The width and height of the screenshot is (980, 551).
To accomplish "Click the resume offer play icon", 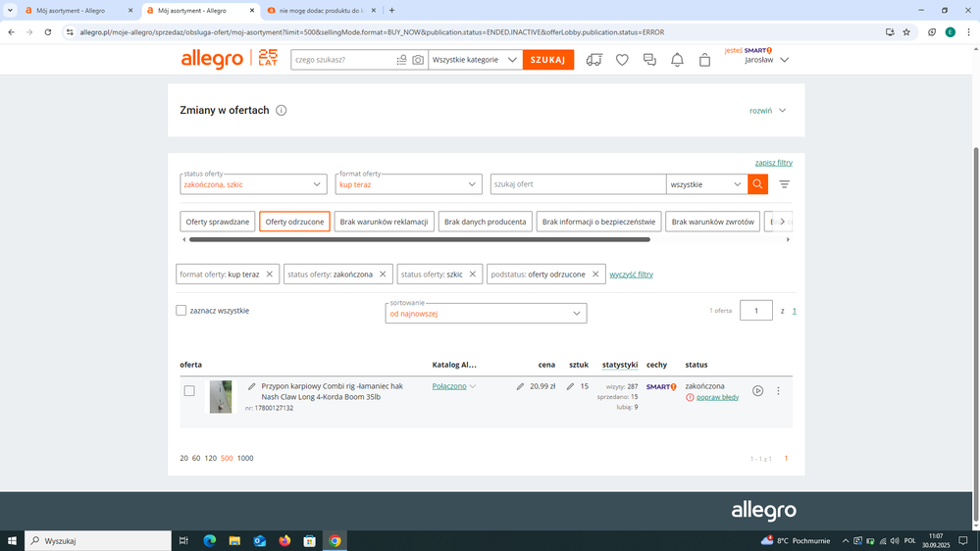I will coord(758,391).
